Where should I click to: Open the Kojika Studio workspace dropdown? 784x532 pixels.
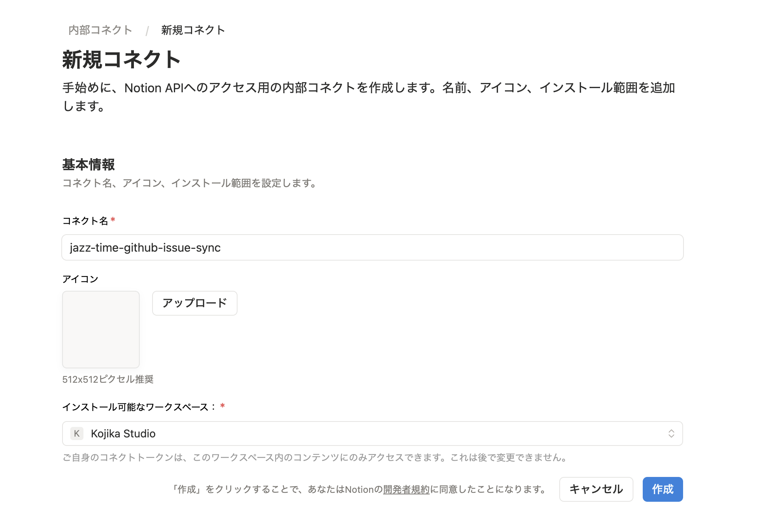(x=372, y=434)
